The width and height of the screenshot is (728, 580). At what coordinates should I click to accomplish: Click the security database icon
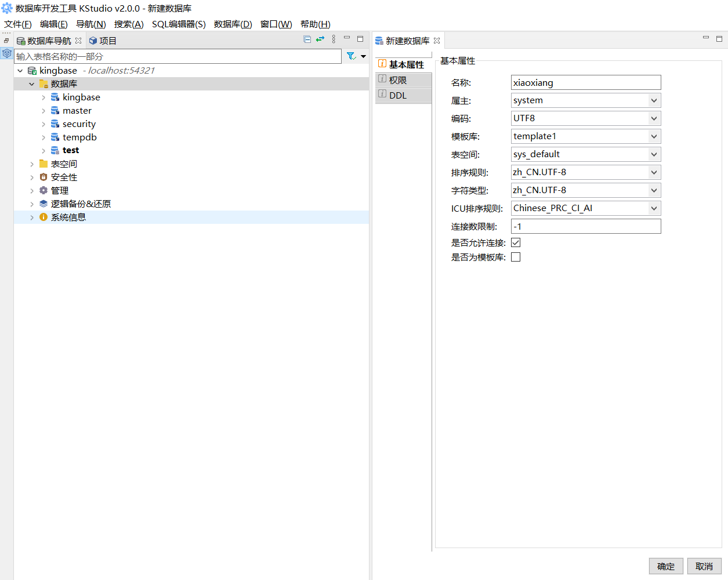tap(55, 124)
